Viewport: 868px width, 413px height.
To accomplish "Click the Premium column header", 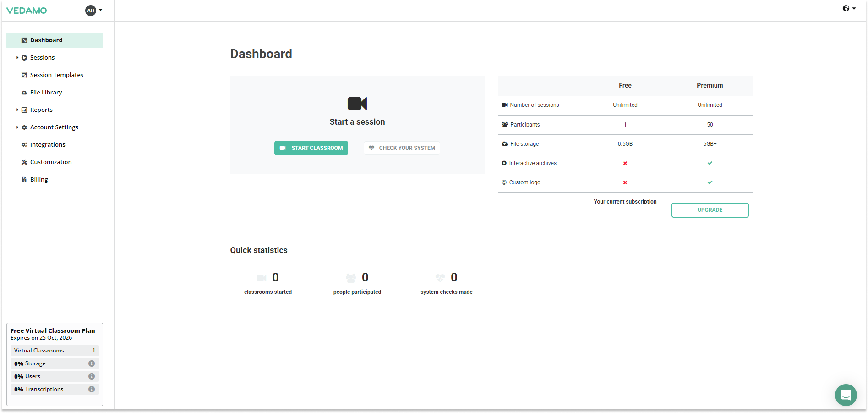I will pyautogui.click(x=710, y=86).
